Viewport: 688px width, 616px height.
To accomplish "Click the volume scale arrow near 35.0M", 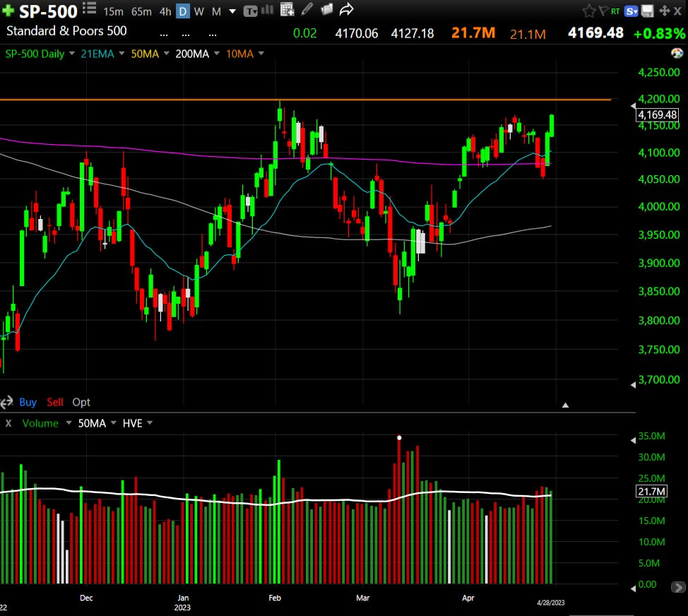I will point(633,440).
